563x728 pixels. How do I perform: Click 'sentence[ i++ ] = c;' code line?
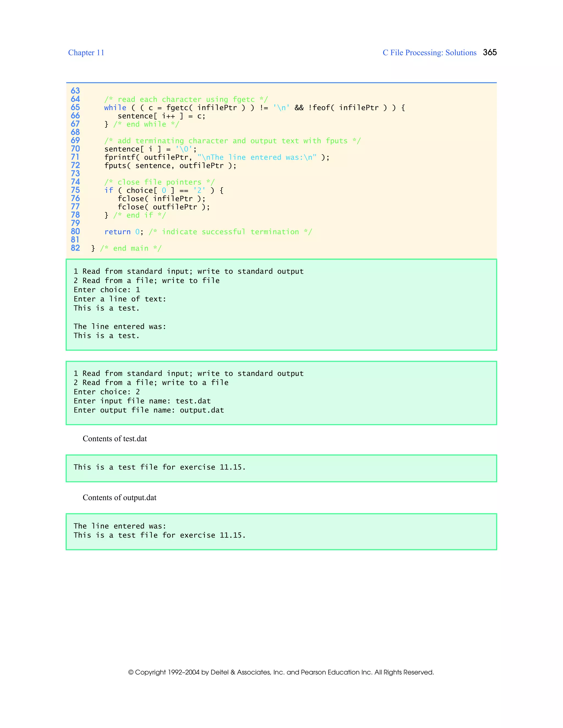pos(161,116)
